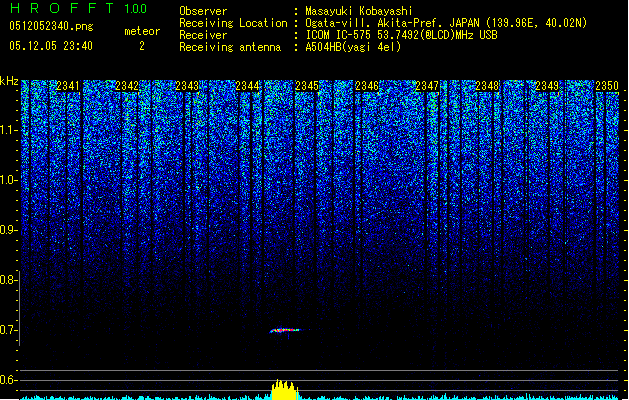Viewport: 629px width, 400px height.
Task: Click the yellow signal intensity peak
Action: point(285,389)
